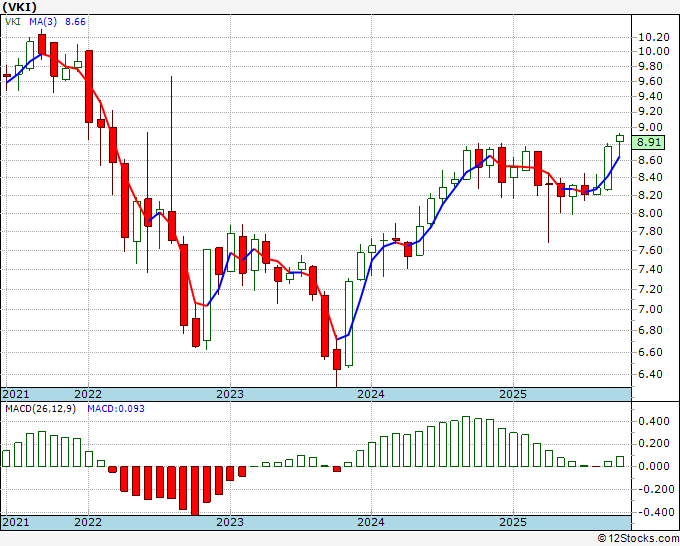Click the 2022 label on price timeline
680x546 pixels.
pyautogui.click(x=88, y=394)
